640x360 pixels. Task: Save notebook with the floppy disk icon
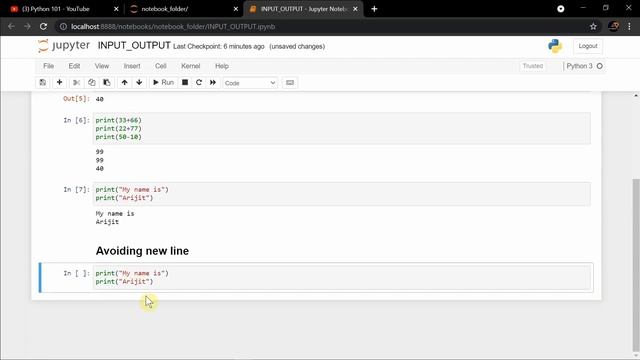(42, 82)
